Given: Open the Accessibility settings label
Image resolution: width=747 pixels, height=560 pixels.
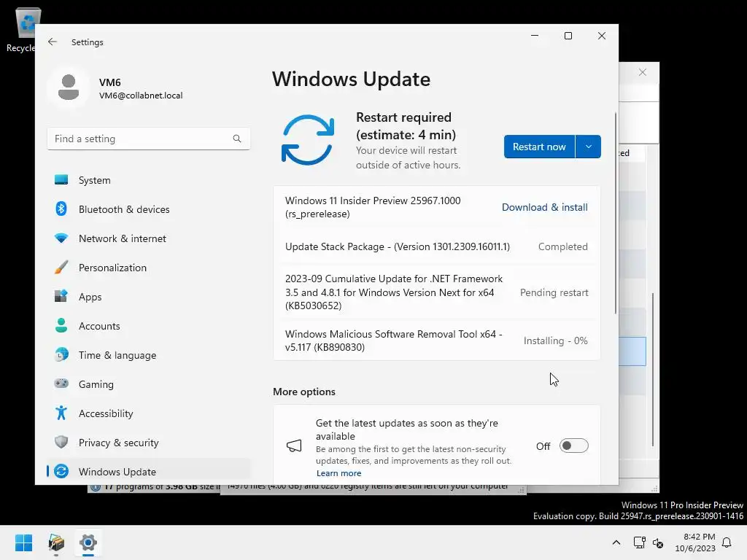Looking at the screenshot, I should coord(106,413).
